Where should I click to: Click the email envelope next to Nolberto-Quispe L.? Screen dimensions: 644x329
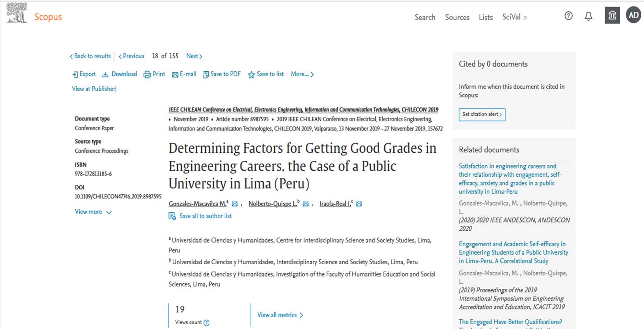click(306, 204)
